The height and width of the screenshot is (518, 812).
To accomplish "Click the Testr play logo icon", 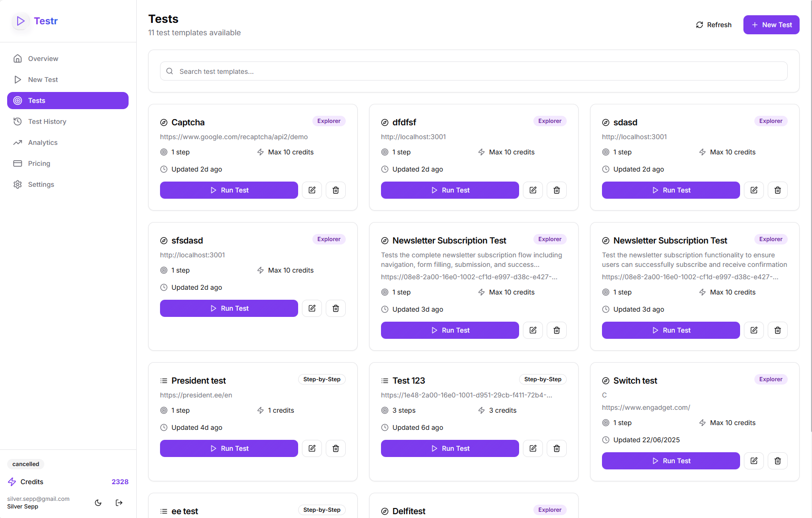I will (20, 21).
